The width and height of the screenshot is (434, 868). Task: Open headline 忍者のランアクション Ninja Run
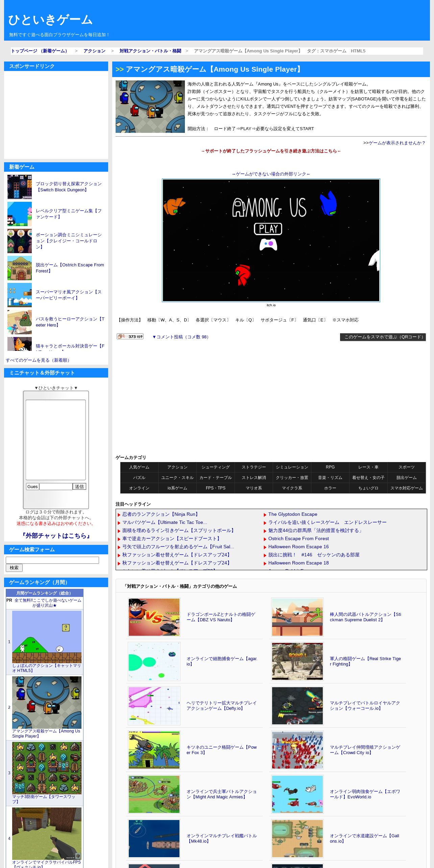click(161, 514)
